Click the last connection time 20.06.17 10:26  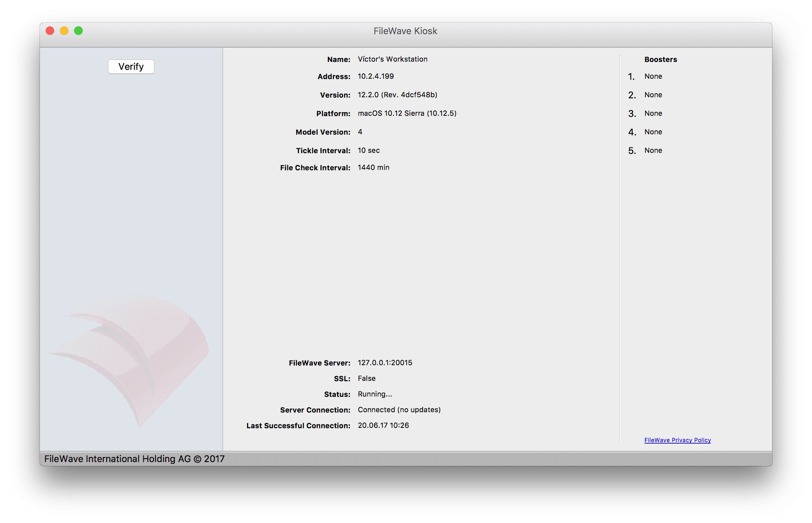click(383, 425)
